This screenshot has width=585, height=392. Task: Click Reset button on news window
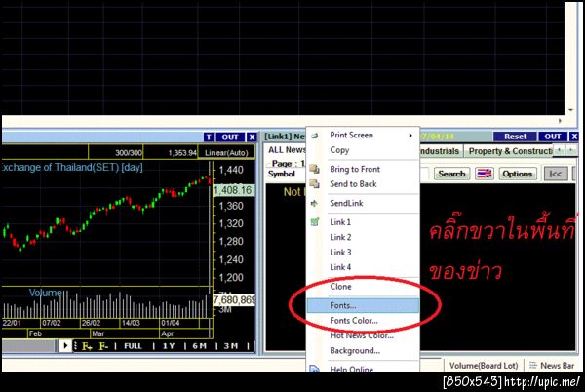point(515,137)
